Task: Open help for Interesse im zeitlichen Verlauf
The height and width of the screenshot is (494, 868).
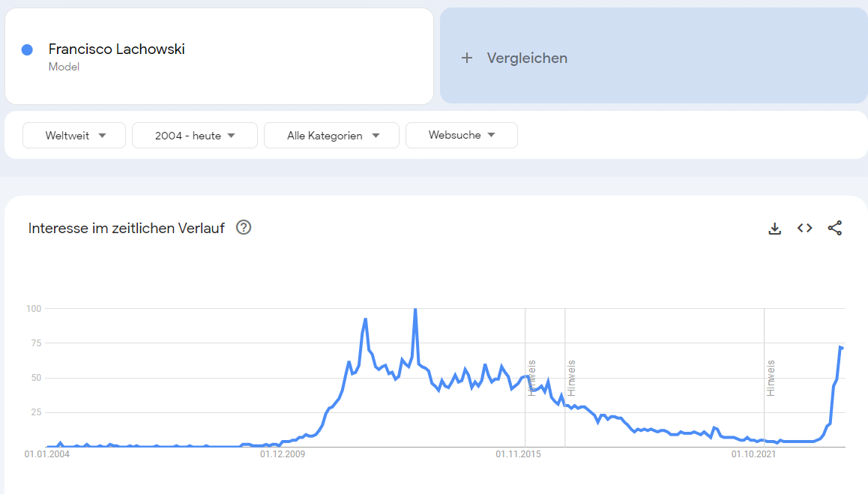Action: click(x=243, y=228)
